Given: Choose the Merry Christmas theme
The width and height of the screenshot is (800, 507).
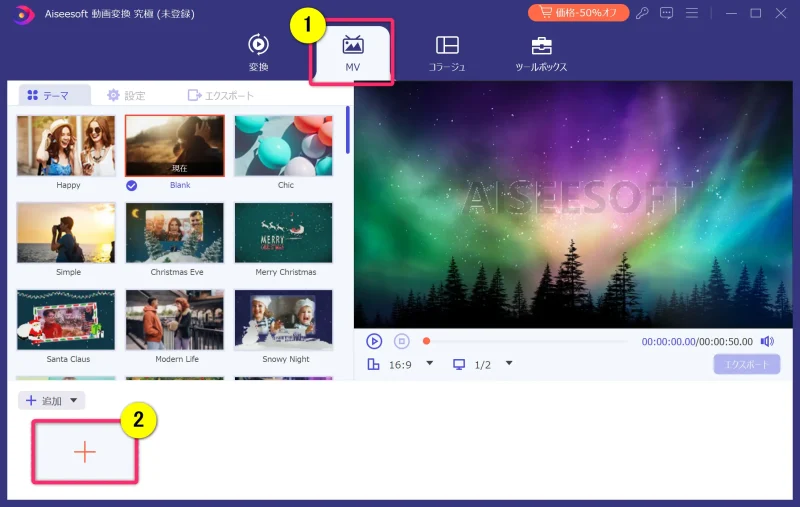Looking at the screenshot, I should click(x=283, y=233).
